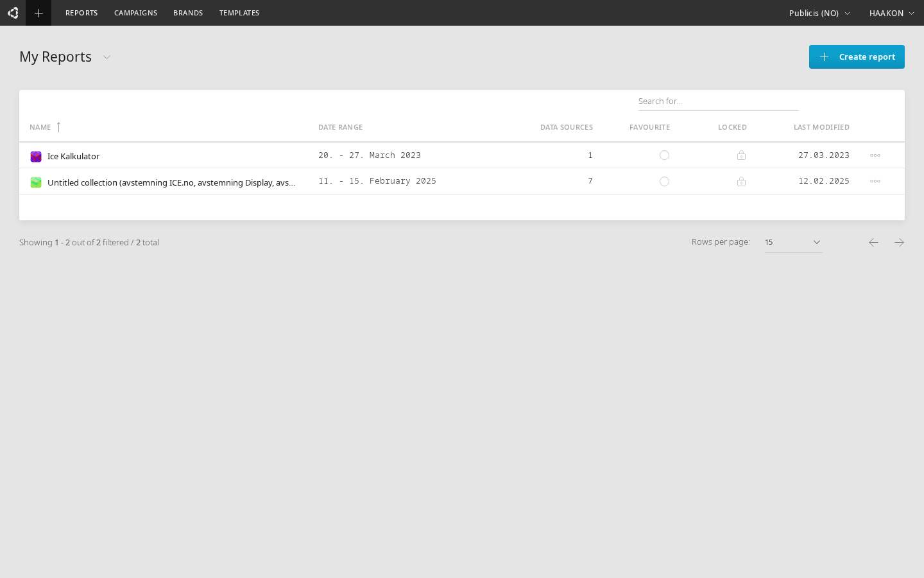
Task: Click the Create report button
Action: click(x=857, y=57)
